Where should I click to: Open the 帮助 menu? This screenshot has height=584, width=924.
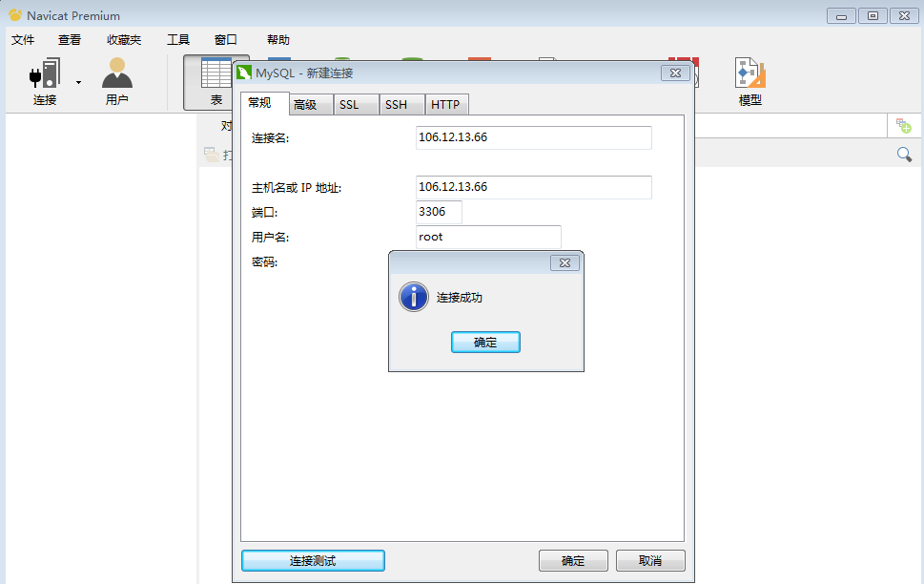tap(278, 39)
